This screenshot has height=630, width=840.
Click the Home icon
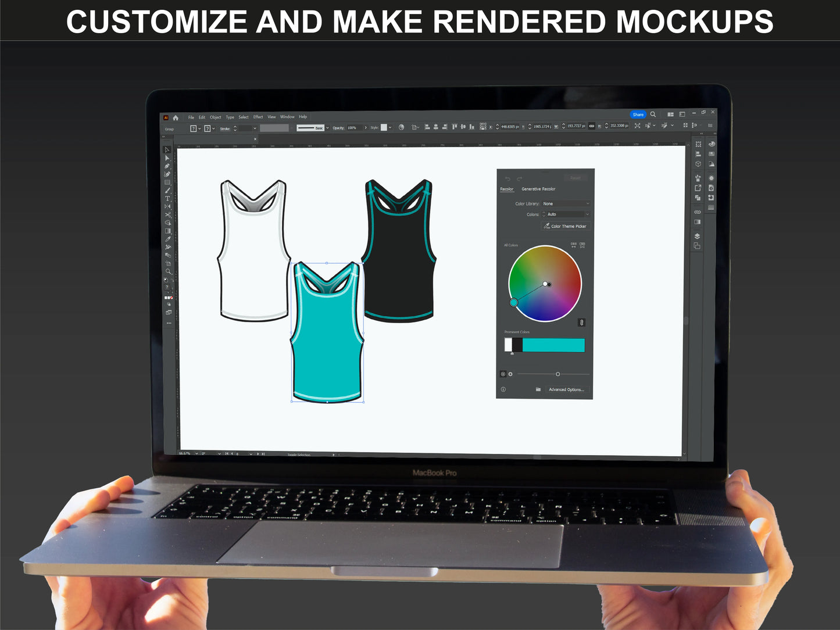pos(176,117)
